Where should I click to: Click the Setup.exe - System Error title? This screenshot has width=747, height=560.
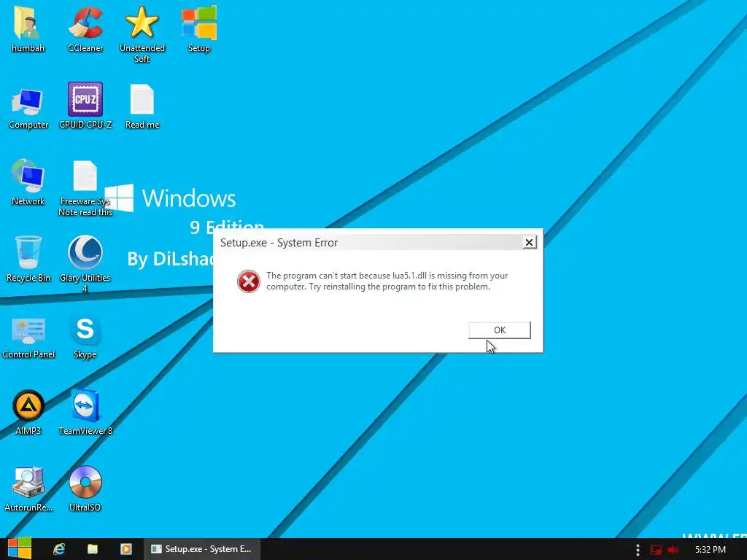click(x=279, y=242)
